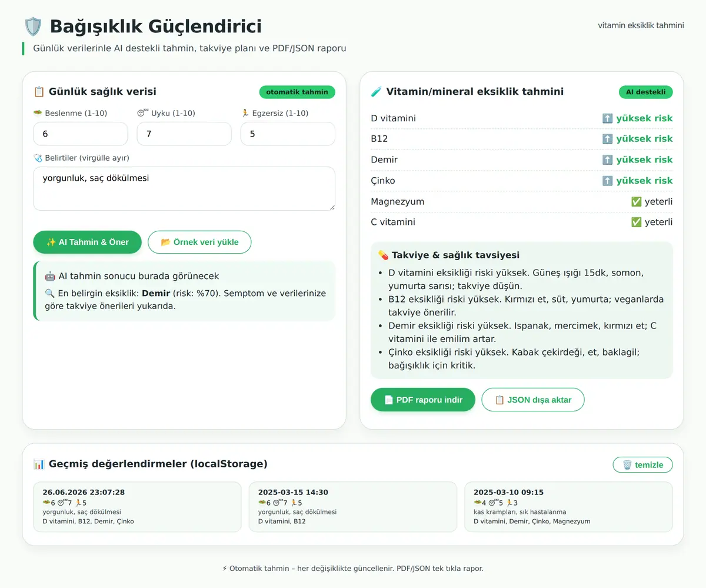Open the 2025-03-10 09:15 history card
Screen dimensions: 706x588
pyautogui.click(x=568, y=507)
